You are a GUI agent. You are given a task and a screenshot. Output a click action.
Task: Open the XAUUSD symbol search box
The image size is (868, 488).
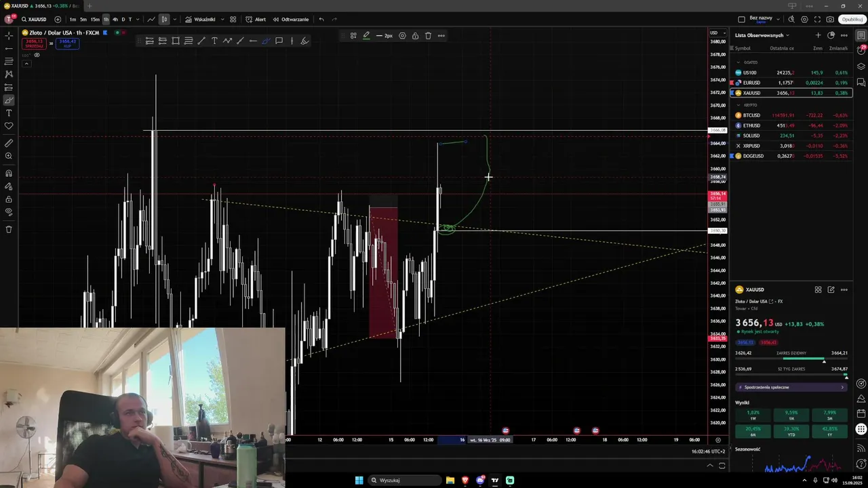coord(34,19)
